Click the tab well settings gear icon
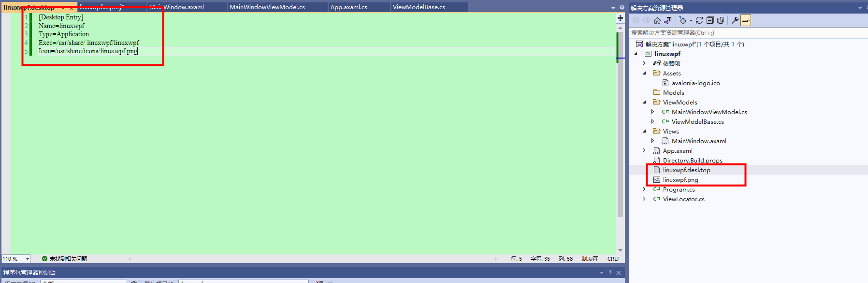 tap(622, 8)
